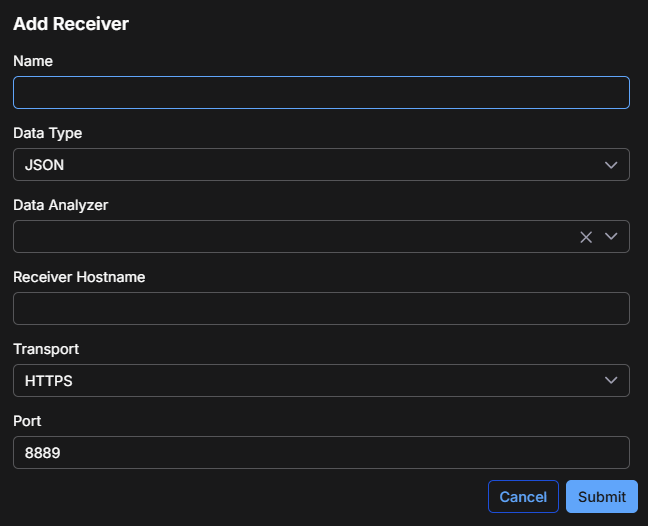Click the 8889 text in Port box

[43, 453]
